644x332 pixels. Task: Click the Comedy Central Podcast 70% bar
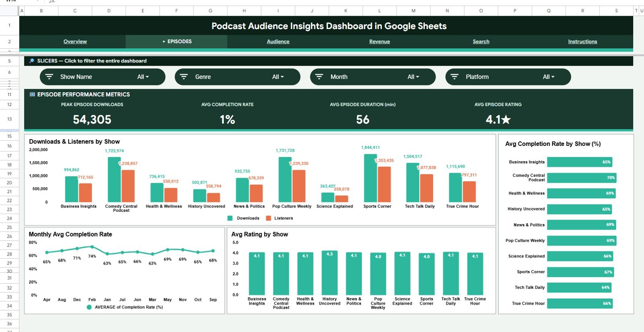[582, 178]
